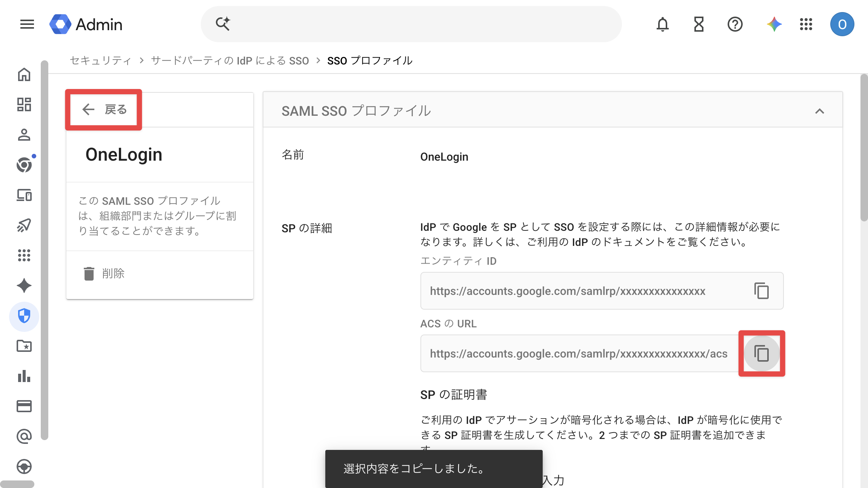
Task: Open Reporting bar chart in sidebar
Action: tap(24, 376)
